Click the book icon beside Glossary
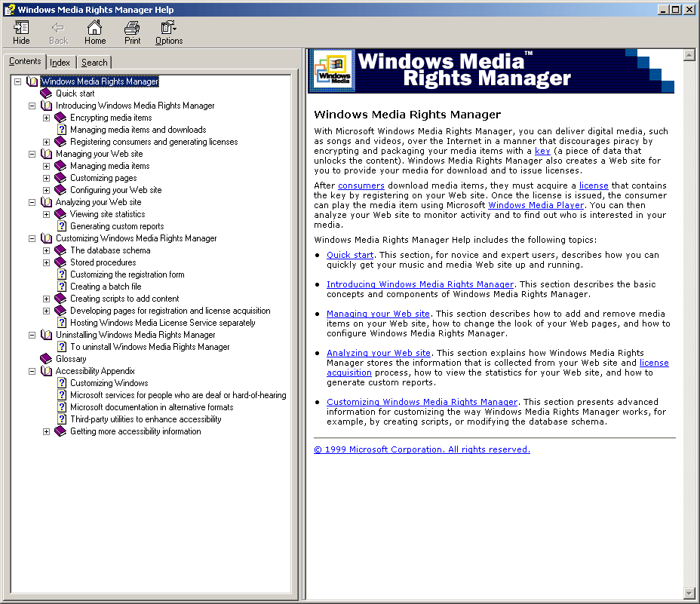 click(46, 358)
